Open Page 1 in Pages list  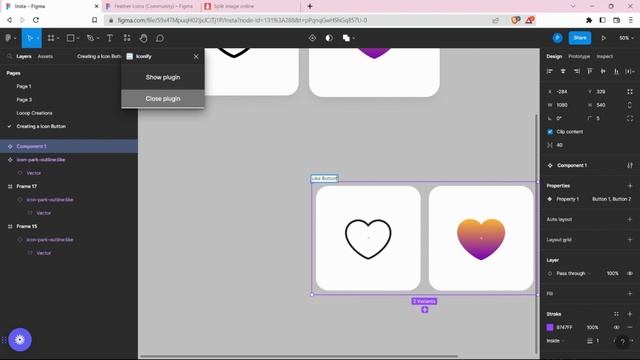(24, 87)
